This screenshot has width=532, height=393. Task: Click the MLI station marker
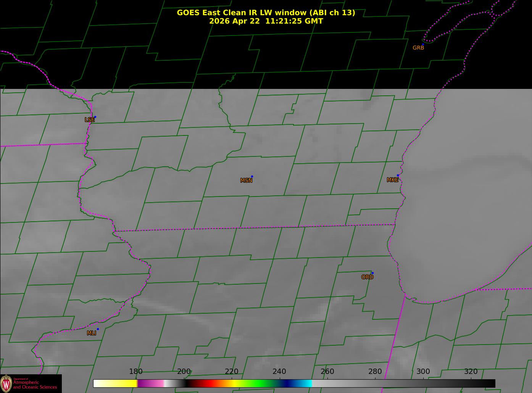point(98,329)
